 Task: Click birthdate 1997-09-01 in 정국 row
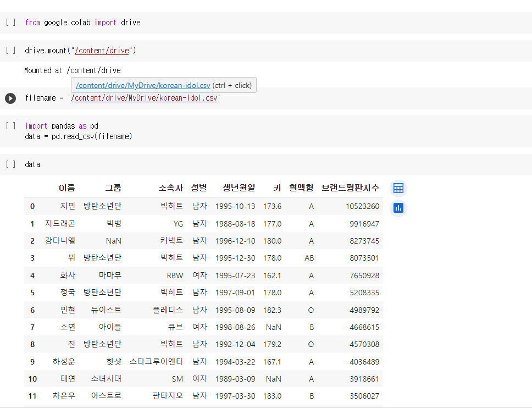[235, 293]
